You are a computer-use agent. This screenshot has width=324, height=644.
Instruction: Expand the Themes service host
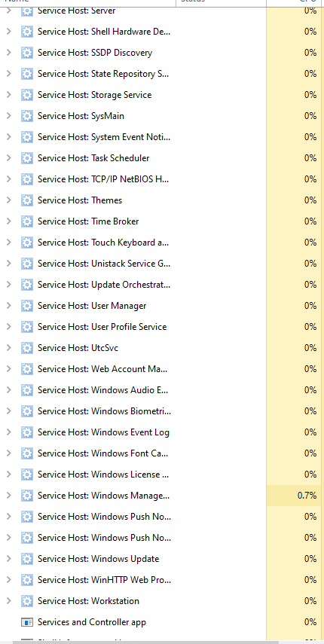(8, 200)
